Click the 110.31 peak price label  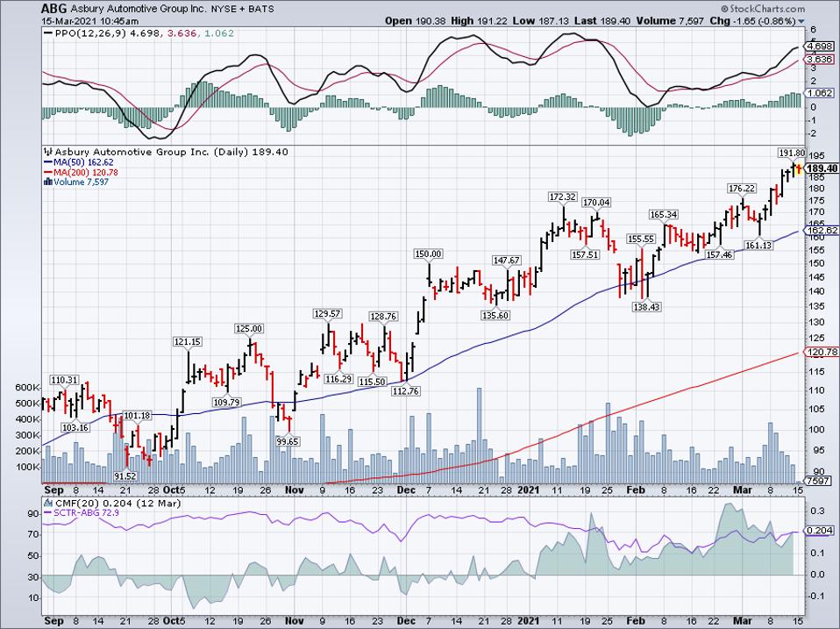(64, 380)
